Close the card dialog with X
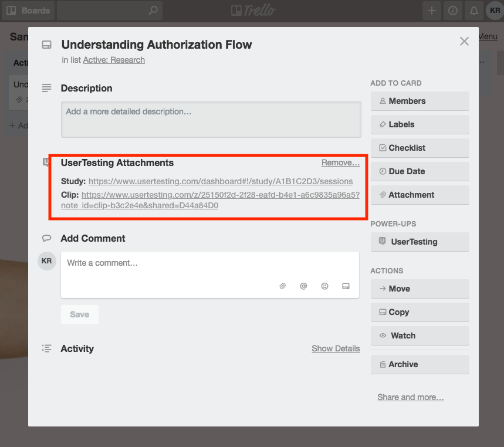Image resolution: width=504 pixels, height=447 pixels. tap(464, 41)
